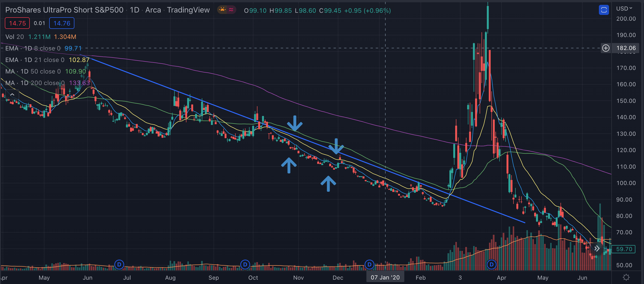Open chart settings gear at bottom right
The height and width of the screenshot is (284, 644).
[x=626, y=277]
